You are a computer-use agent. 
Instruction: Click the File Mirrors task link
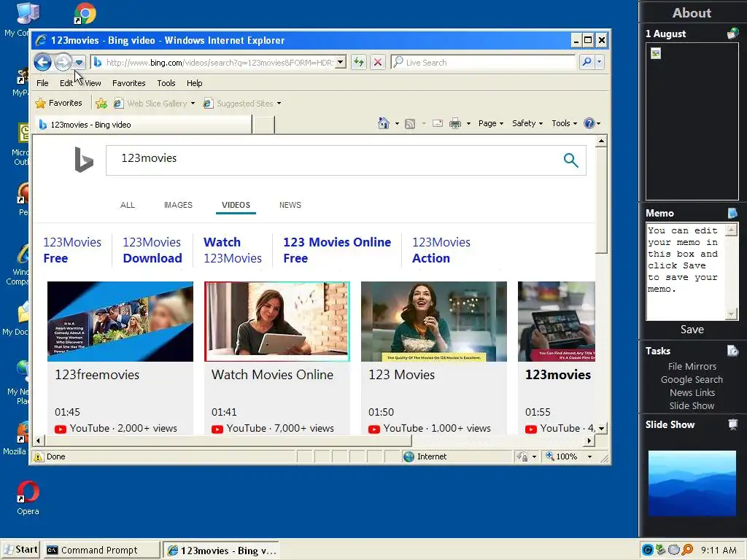coord(692,366)
